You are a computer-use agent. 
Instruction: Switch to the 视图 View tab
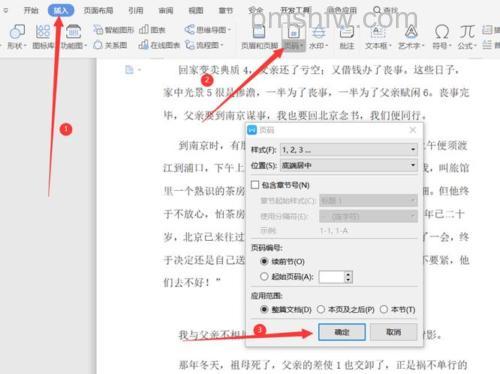click(196, 11)
